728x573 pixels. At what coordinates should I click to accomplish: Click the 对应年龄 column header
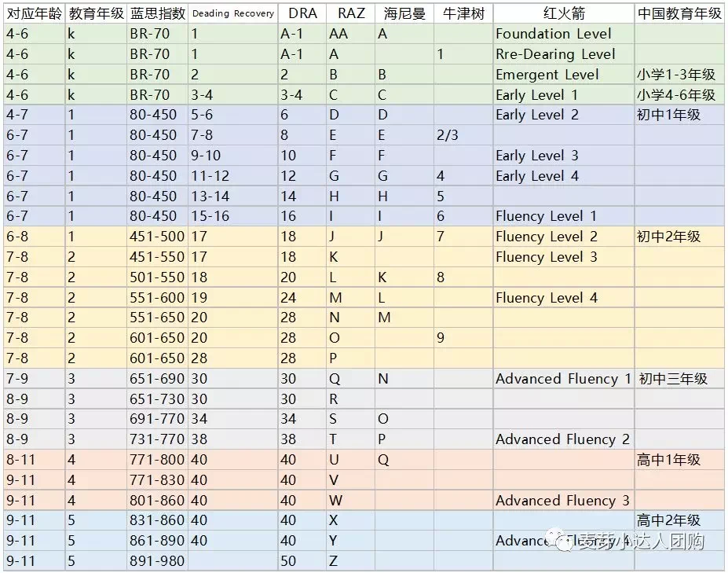34,13
